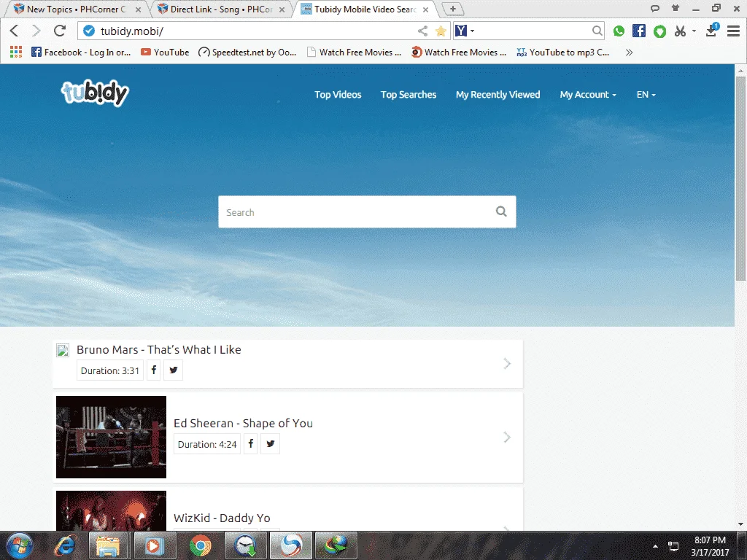Open the YouTube bookmark
The height and width of the screenshot is (560, 747).
[165, 52]
